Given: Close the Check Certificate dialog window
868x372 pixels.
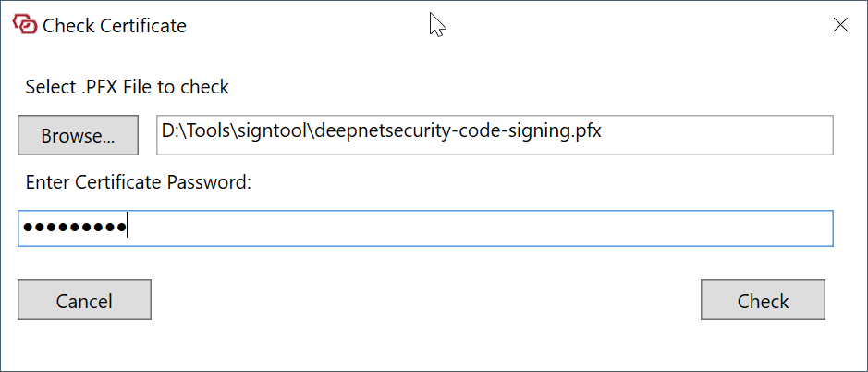Looking at the screenshot, I should click(x=840, y=25).
